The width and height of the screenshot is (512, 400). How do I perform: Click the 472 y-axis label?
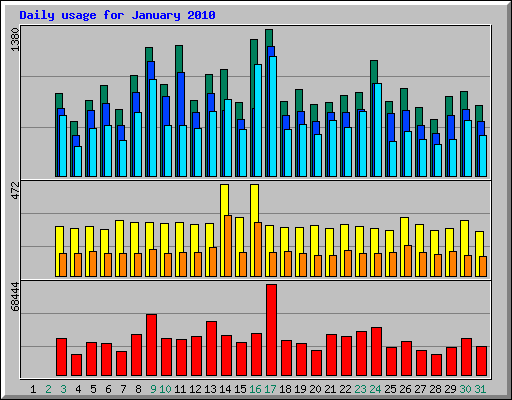(15, 190)
